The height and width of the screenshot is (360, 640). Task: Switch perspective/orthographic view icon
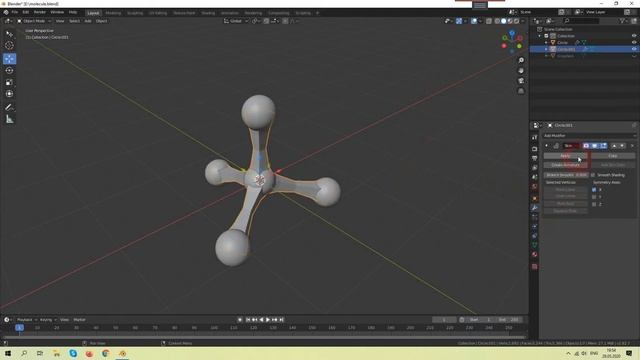point(521,91)
